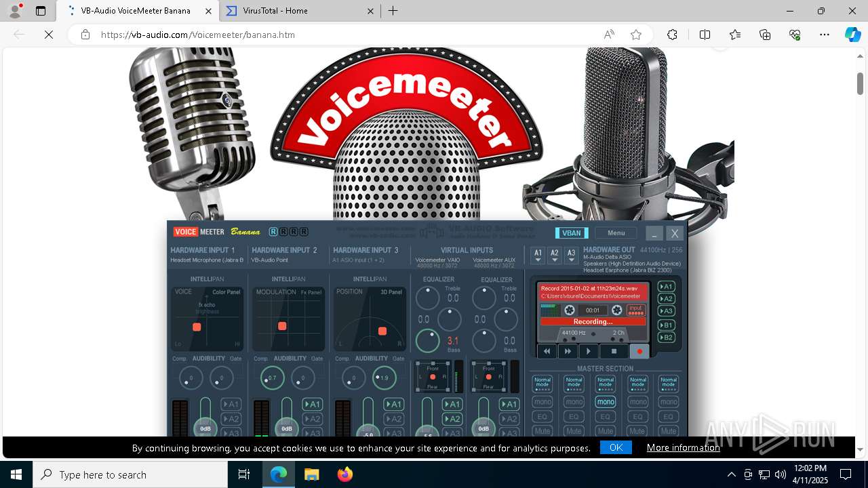
Task: Click the Voicemeeter AUX label
Action: coord(494,260)
